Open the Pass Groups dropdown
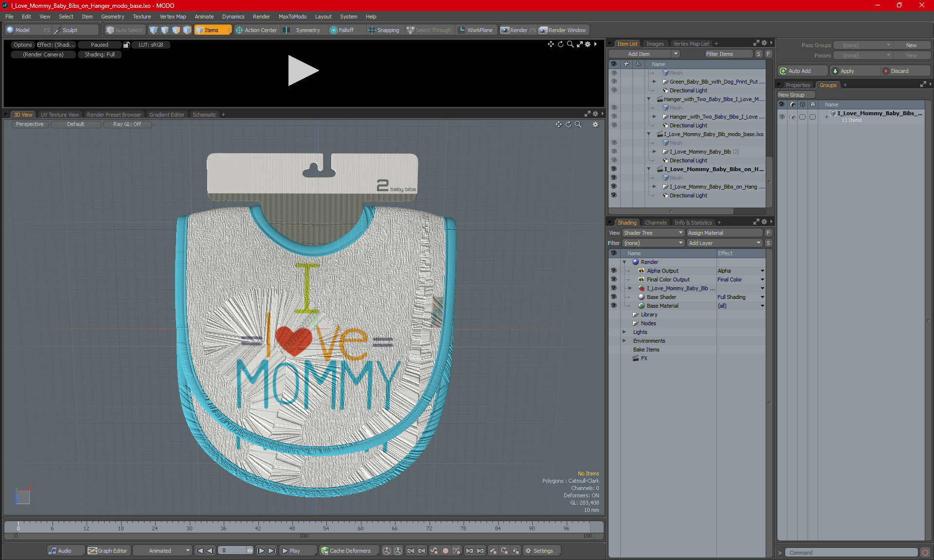The image size is (934, 560). click(x=863, y=45)
